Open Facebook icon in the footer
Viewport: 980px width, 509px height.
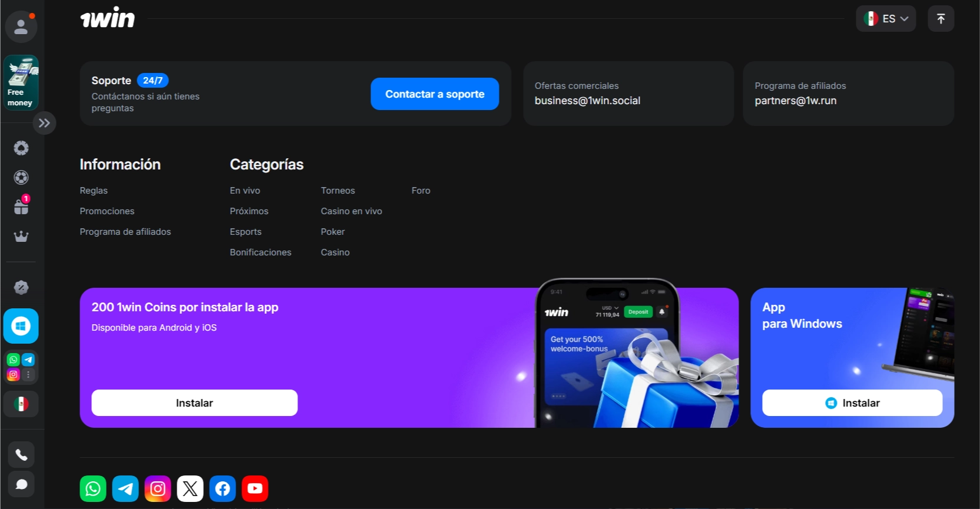[x=223, y=488]
